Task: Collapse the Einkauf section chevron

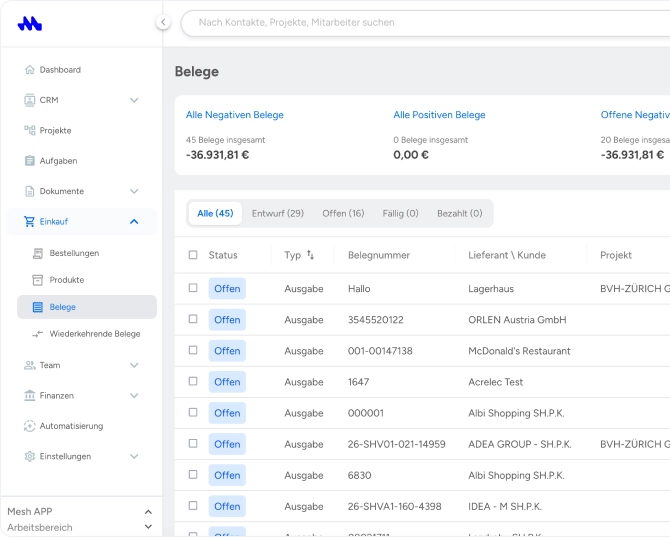Action: click(x=134, y=221)
